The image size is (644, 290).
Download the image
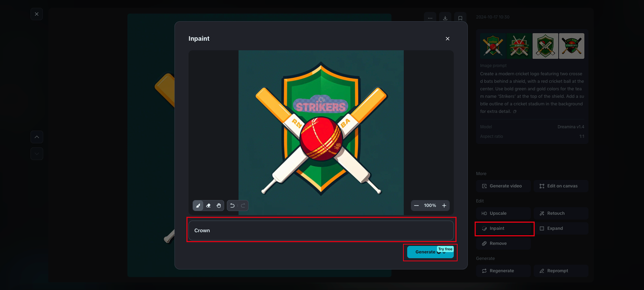click(445, 18)
